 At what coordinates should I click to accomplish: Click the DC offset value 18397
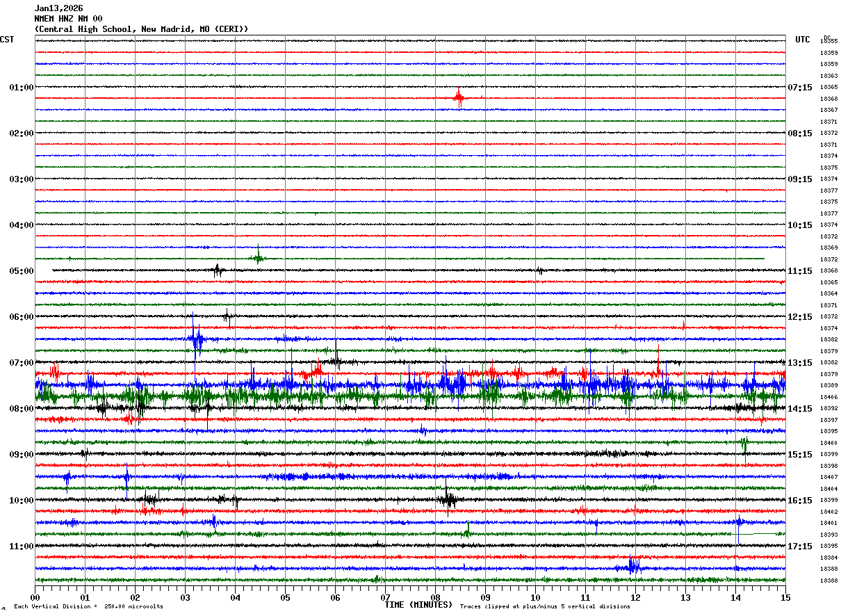(828, 420)
